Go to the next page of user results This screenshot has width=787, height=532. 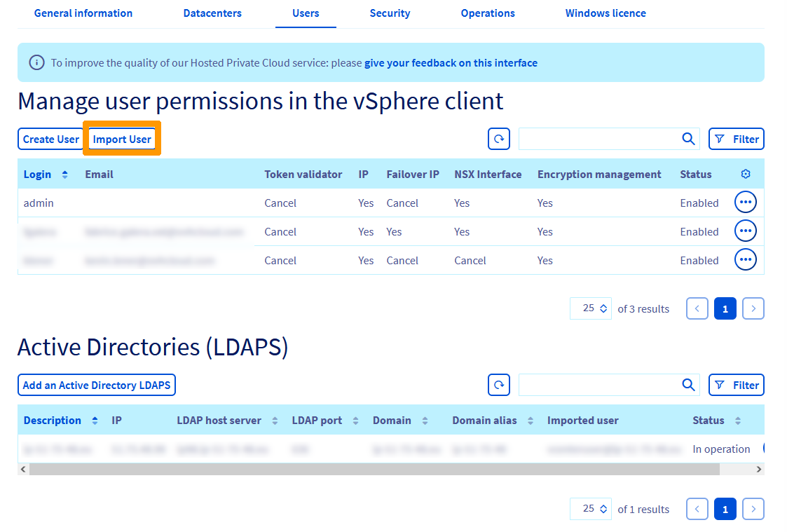(x=753, y=308)
